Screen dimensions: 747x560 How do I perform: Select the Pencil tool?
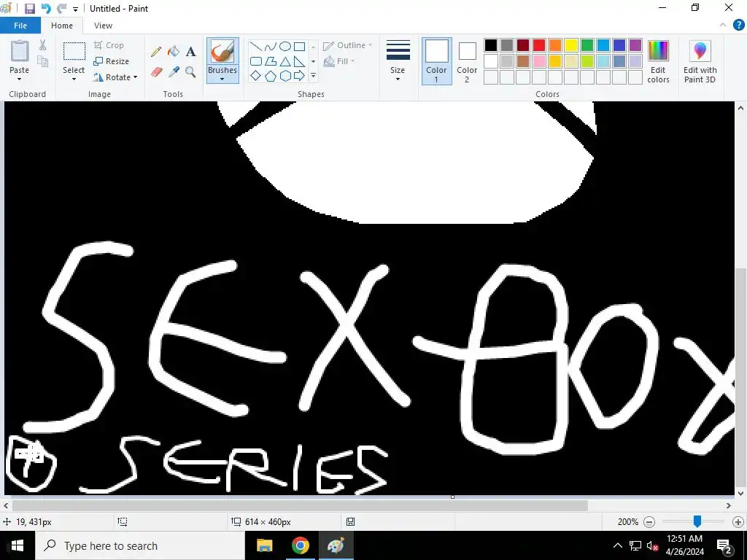[156, 52]
